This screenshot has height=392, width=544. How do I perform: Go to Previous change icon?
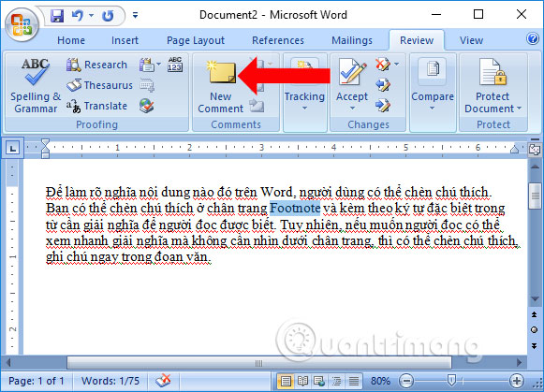pyautogui.click(x=383, y=85)
